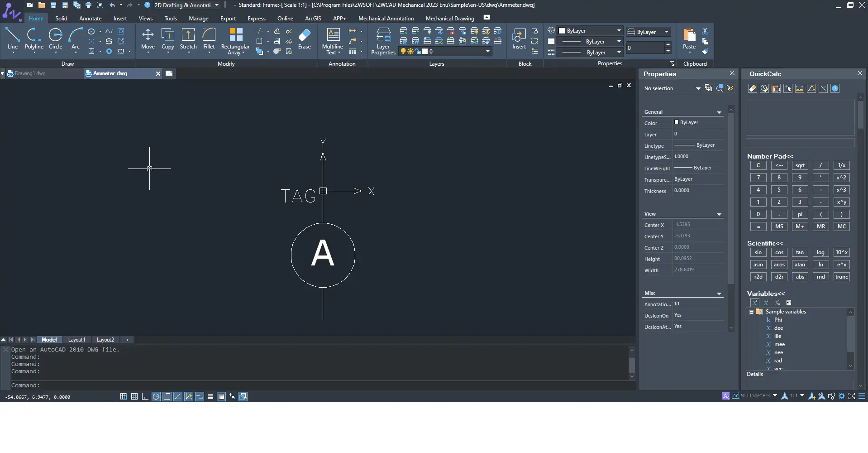The width and height of the screenshot is (868, 453).
Task: Switch to the Insert ribbon tab
Action: [x=120, y=19]
